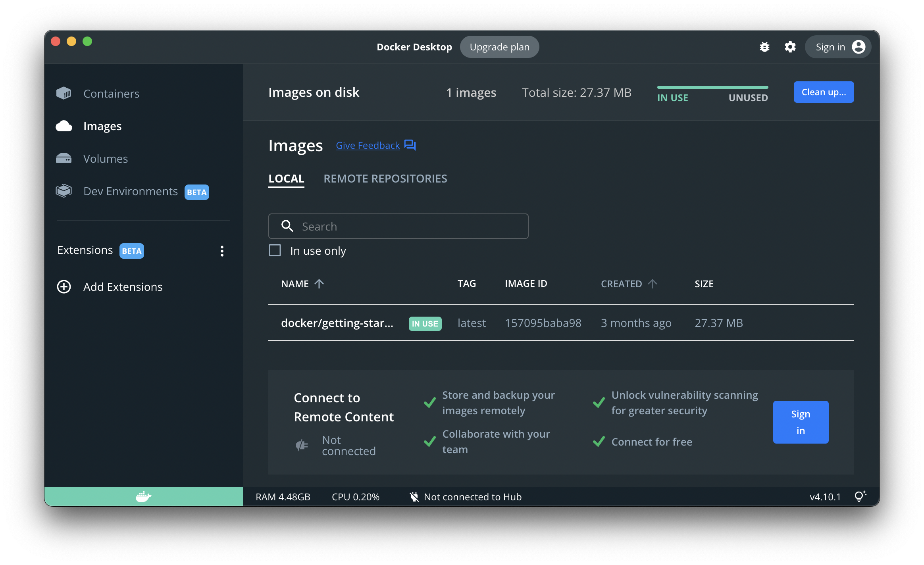This screenshot has width=924, height=565.
Task: Enable the In use only checkbox
Action: (275, 250)
